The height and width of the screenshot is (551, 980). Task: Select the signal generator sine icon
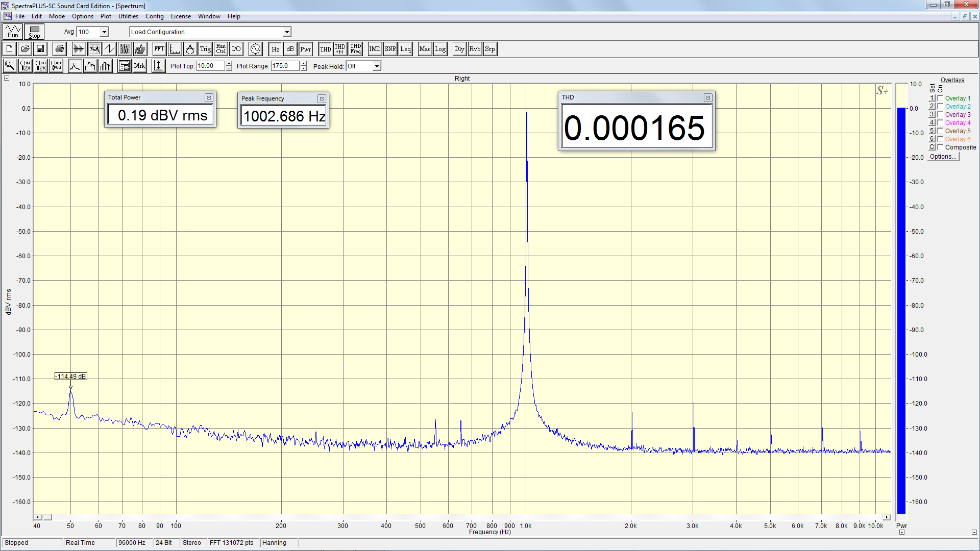click(255, 49)
